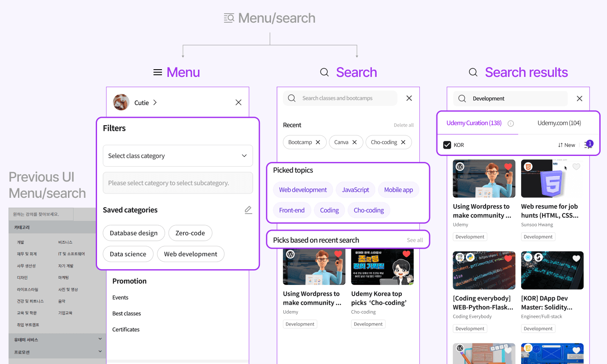Viewport: 607px width, 364px height.
Task: Select 디자인 category in Previous UI
Action: [22, 278]
